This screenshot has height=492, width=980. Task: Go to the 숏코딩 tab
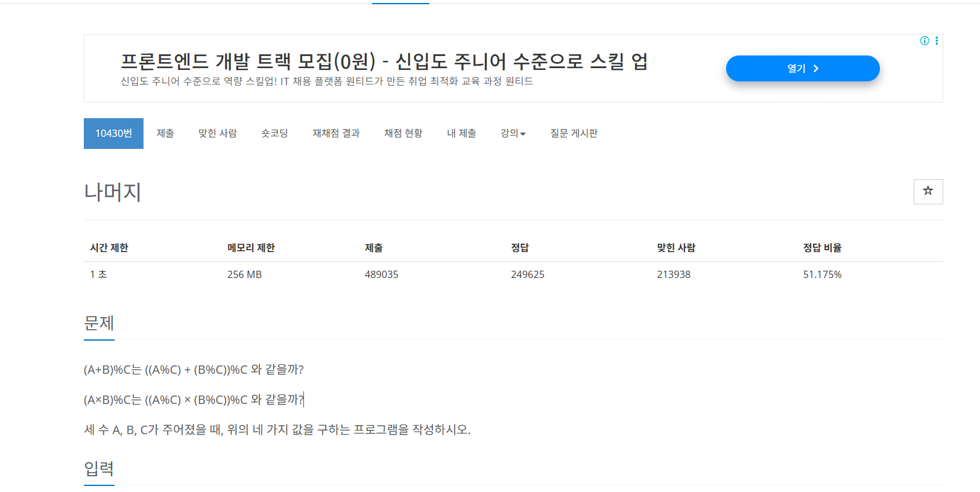click(274, 133)
